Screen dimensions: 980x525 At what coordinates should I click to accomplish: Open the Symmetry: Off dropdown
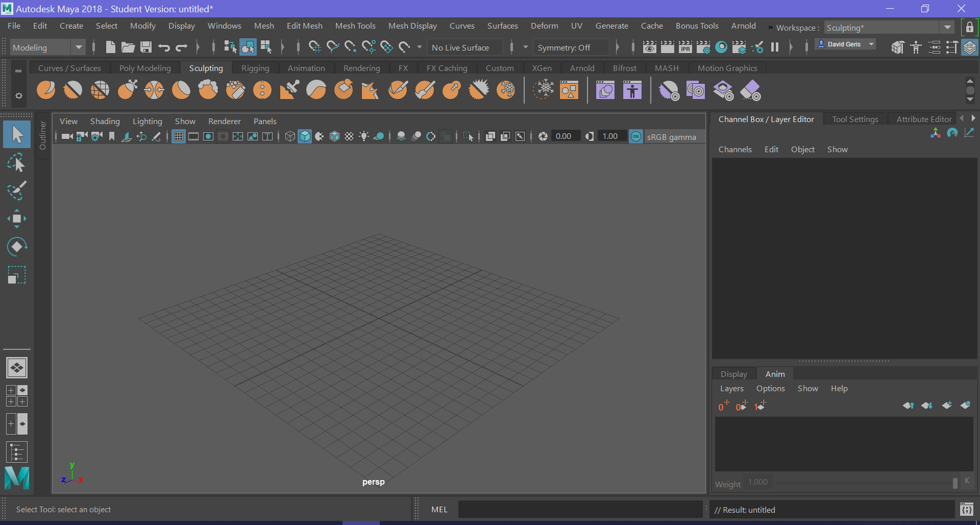pos(571,47)
